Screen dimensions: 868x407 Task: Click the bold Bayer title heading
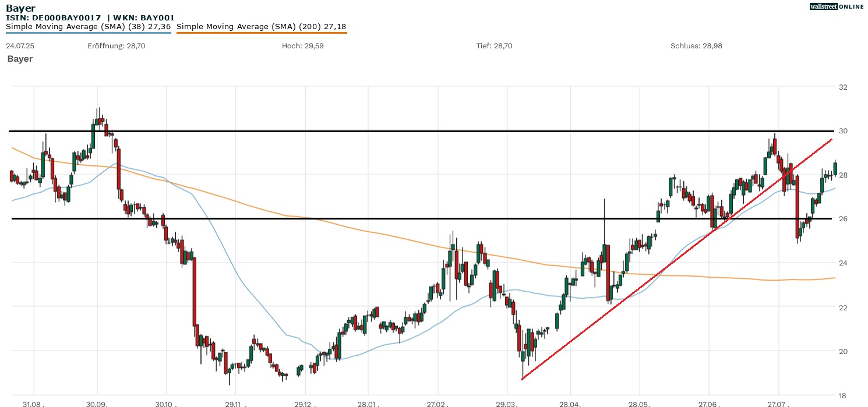pos(20,8)
